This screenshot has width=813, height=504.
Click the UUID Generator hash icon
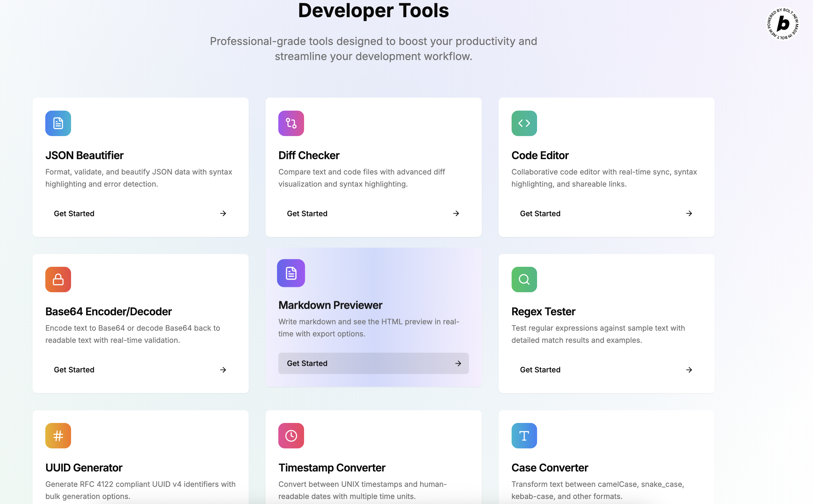click(58, 436)
